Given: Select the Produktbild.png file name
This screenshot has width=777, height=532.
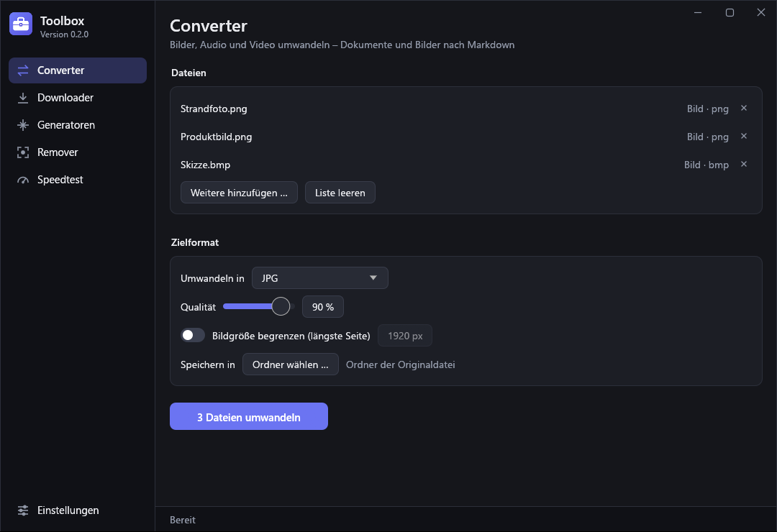Looking at the screenshot, I should pos(216,137).
